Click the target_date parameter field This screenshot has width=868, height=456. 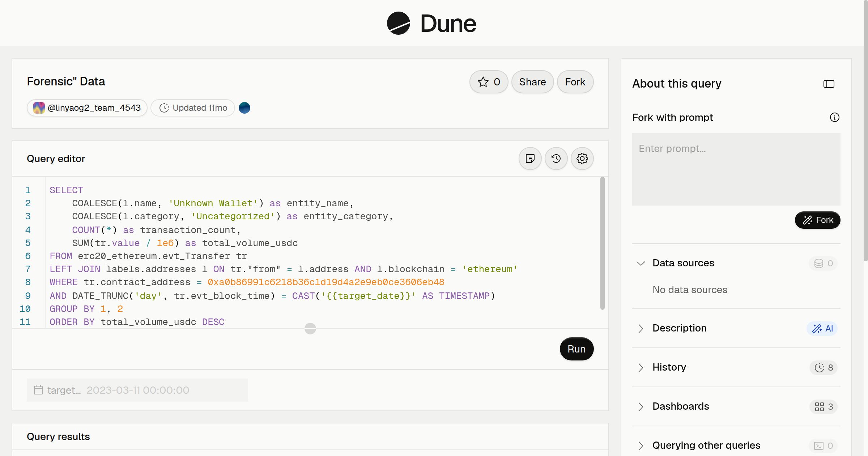click(x=137, y=390)
